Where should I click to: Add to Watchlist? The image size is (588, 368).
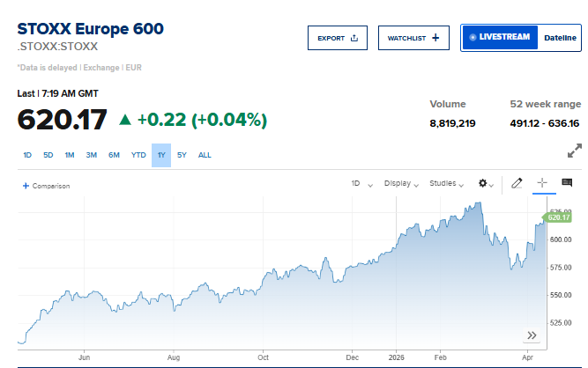coord(413,38)
